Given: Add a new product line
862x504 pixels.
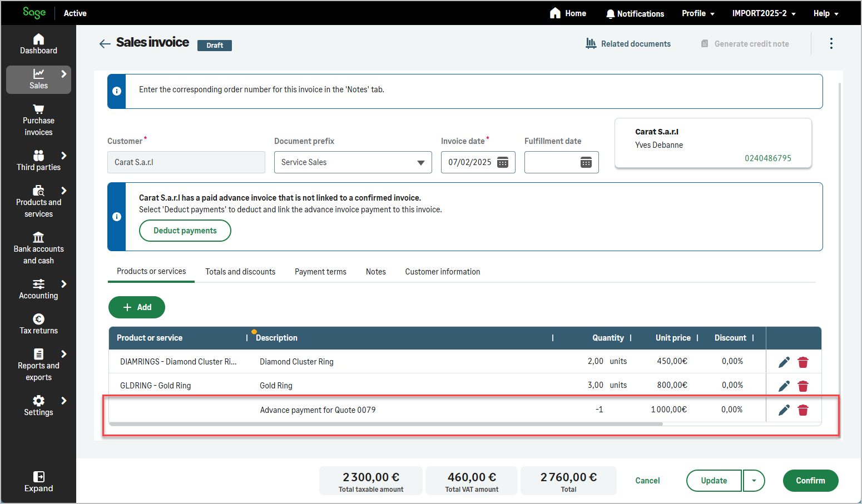Looking at the screenshot, I should coord(137,307).
